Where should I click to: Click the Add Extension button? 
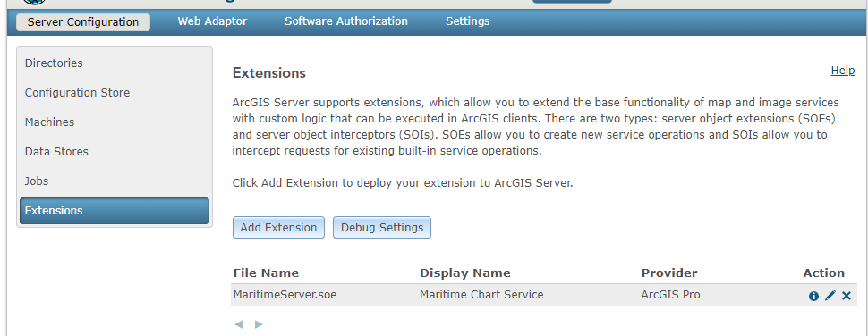278,228
